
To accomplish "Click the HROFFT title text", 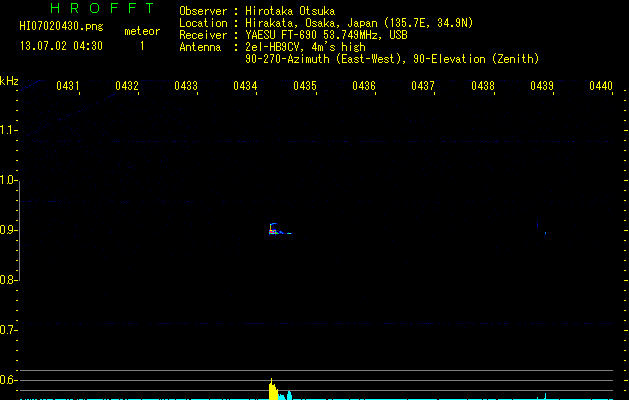I will click(x=103, y=8).
